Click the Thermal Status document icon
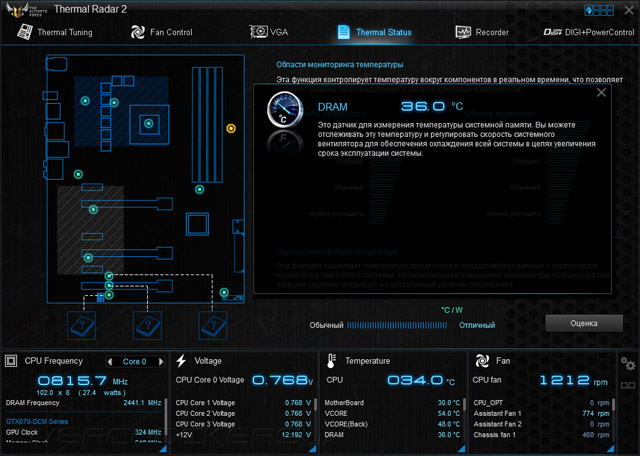The image size is (640, 456). tap(343, 32)
